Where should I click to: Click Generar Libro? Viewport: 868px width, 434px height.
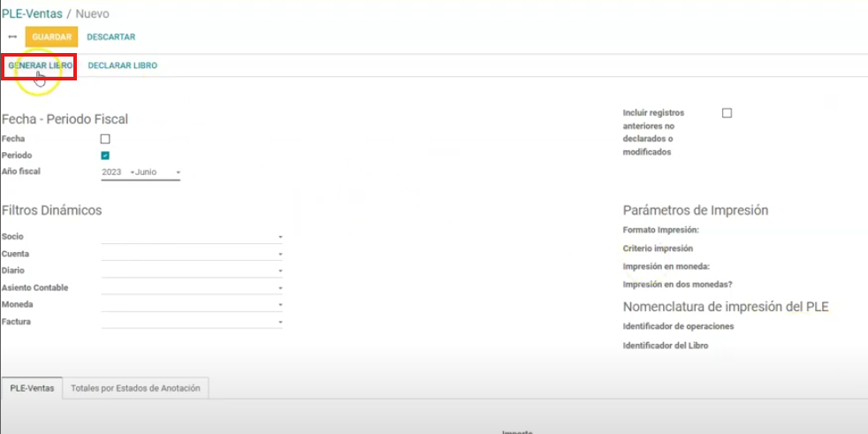[40, 65]
